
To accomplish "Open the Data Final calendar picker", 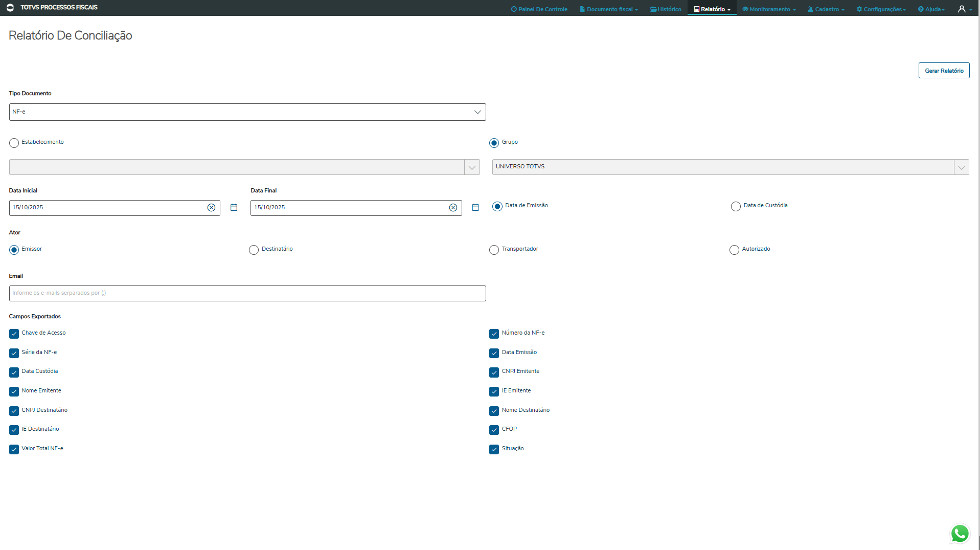I will [x=475, y=207].
